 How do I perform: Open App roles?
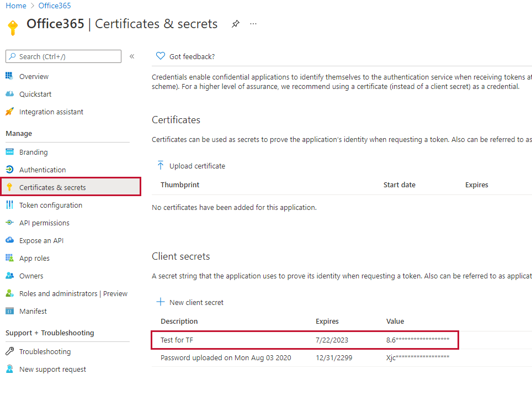point(34,258)
